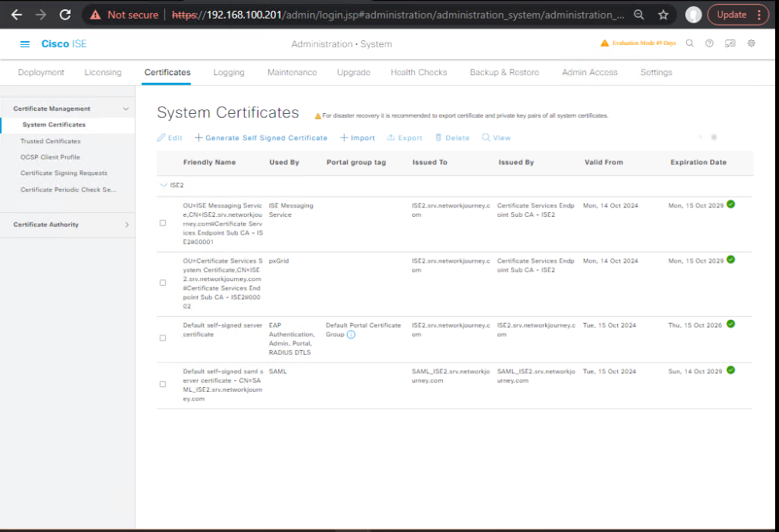Collapse the ISE2 node group
The width and height of the screenshot is (779, 532).
point(163,185)
